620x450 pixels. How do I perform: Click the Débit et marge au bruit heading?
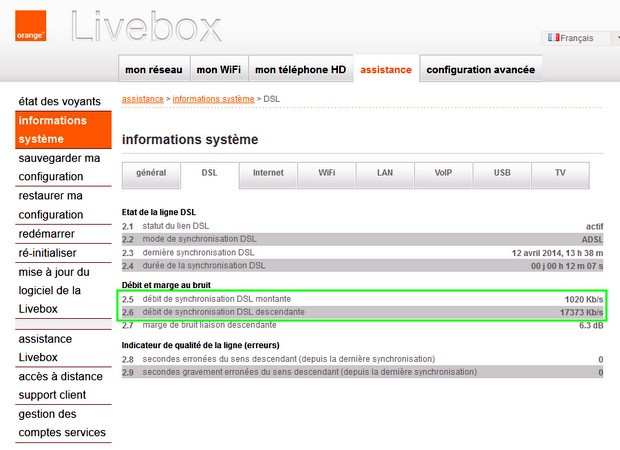[x=166, y=285]
